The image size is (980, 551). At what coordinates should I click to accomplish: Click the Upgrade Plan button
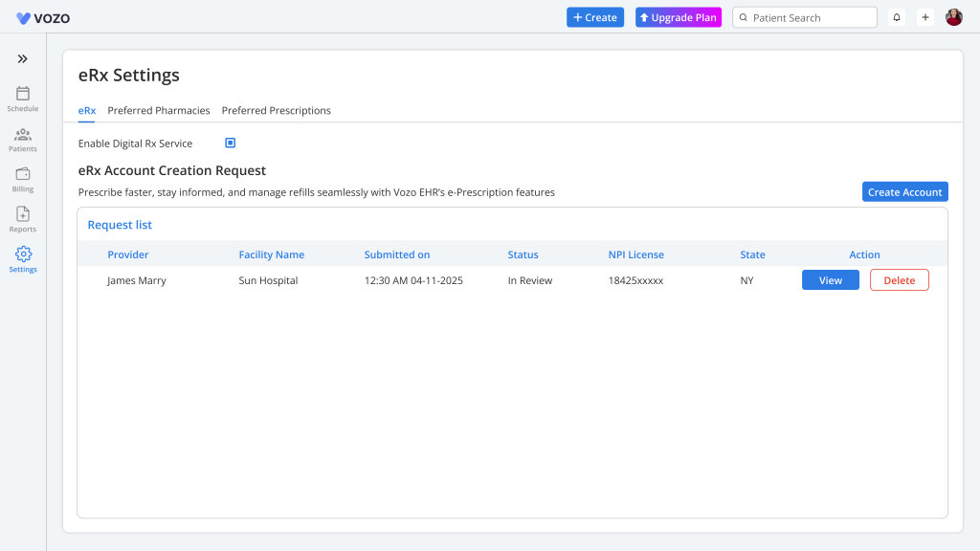[x=679, y=17]
